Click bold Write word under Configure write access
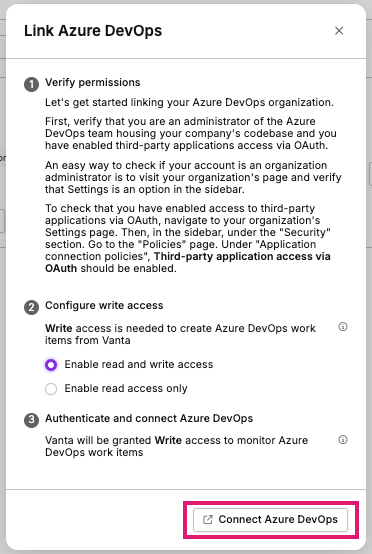 (x=59, y=328)
